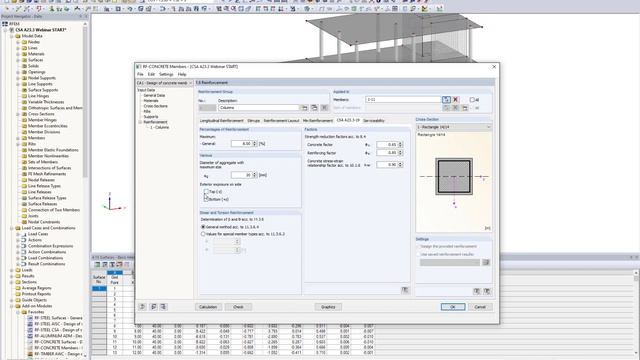Click the RF-ALUMINUM ADM module icon in Favorites
Screen dimensions: 640x360
[30, 336]
